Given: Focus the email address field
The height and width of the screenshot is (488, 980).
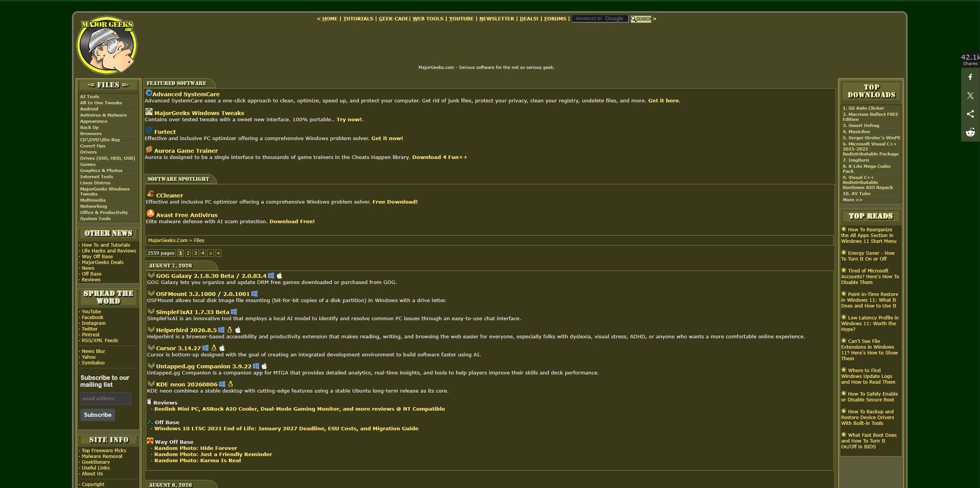Looking at the screenshot, I should point(106,398).
